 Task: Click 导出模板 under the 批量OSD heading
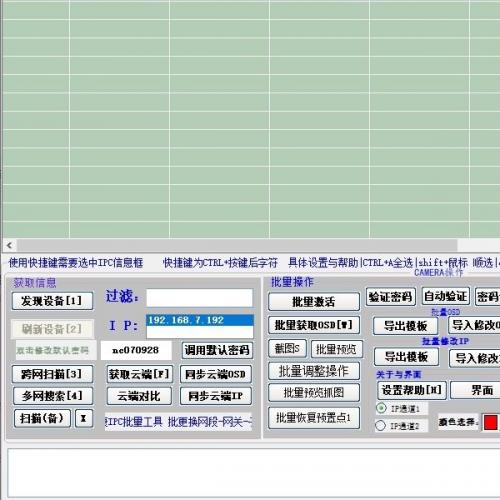click(x=406, y=326)
